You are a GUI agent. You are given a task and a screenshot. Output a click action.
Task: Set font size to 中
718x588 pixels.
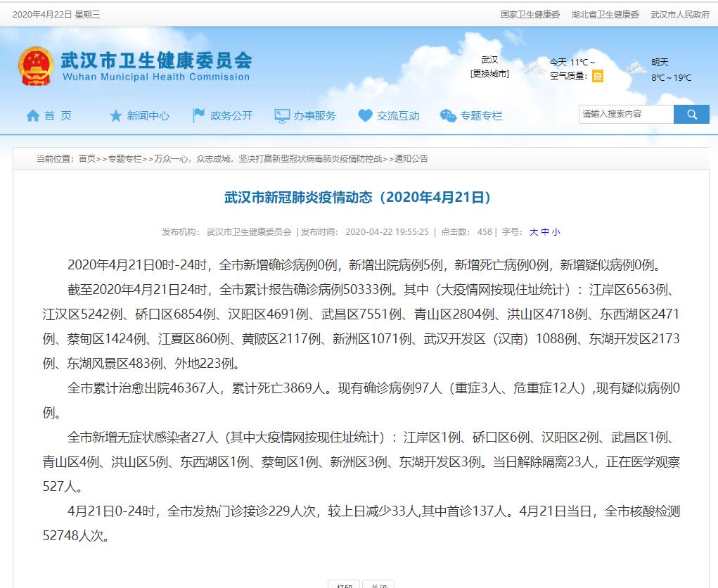click(x=545, y=231)
